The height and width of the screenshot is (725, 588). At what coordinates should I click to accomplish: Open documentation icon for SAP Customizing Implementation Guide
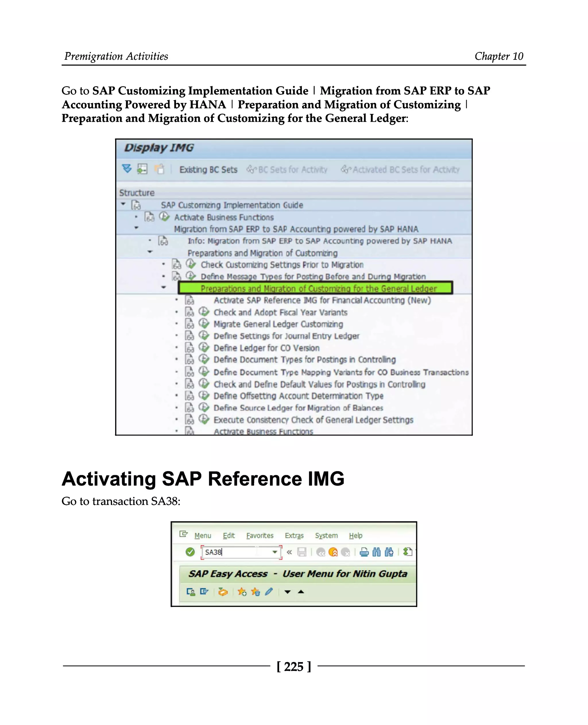point(136,205)
